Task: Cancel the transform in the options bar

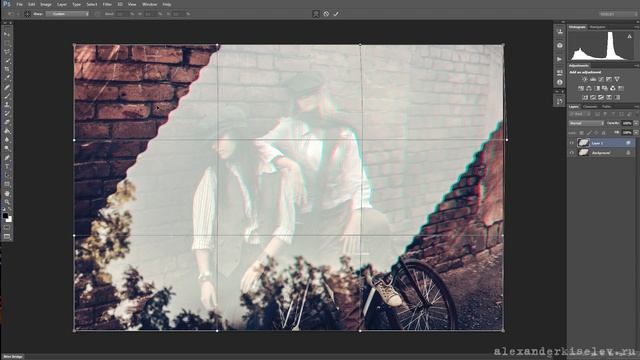Action: (x=326, y=14)
